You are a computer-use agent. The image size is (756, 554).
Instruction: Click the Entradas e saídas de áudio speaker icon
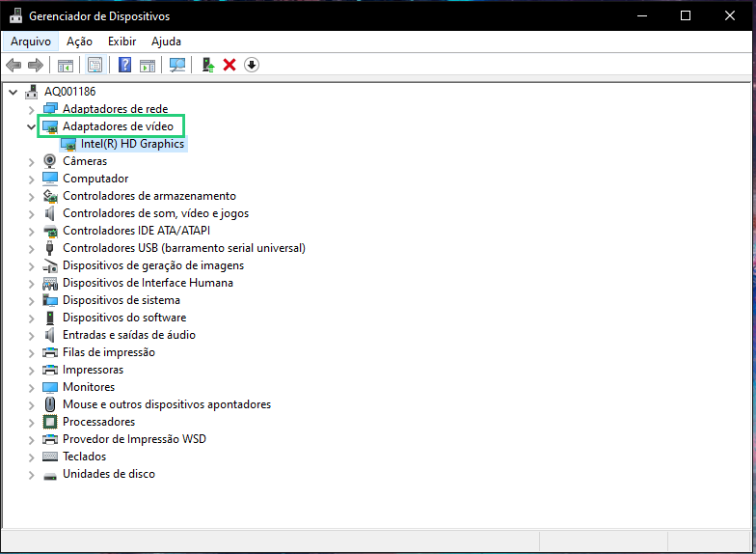tap(50, 334)
